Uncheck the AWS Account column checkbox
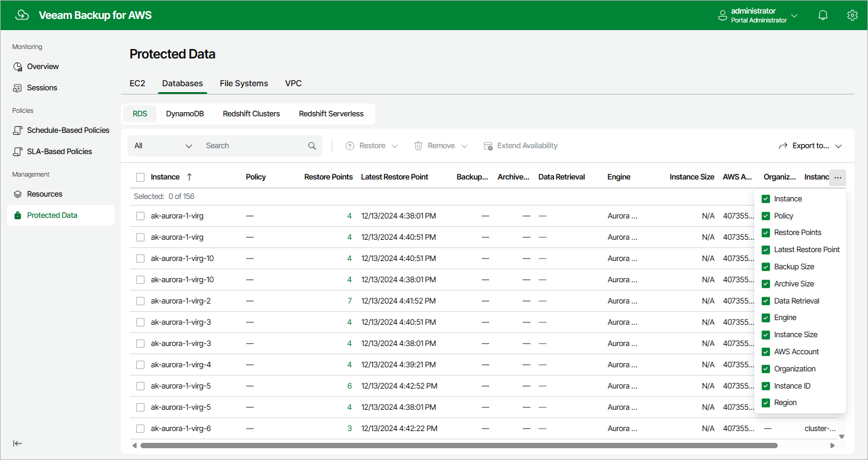The width and height of the screenshot is (868, 460). click(x=766, y=352)
